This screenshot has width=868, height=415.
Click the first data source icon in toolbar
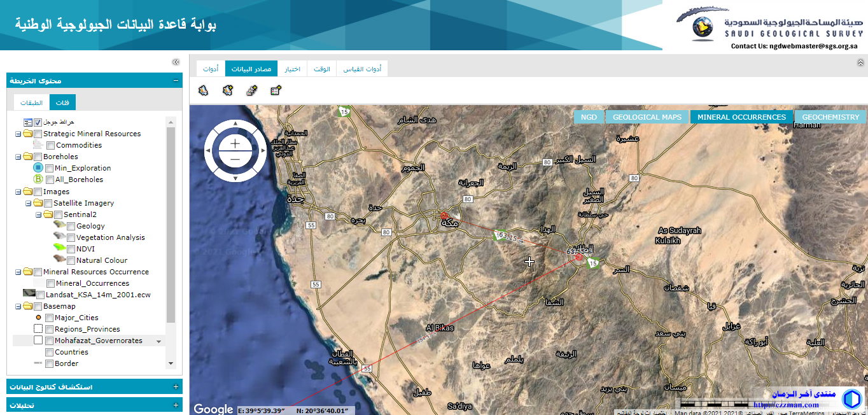(x=203, y=90)
